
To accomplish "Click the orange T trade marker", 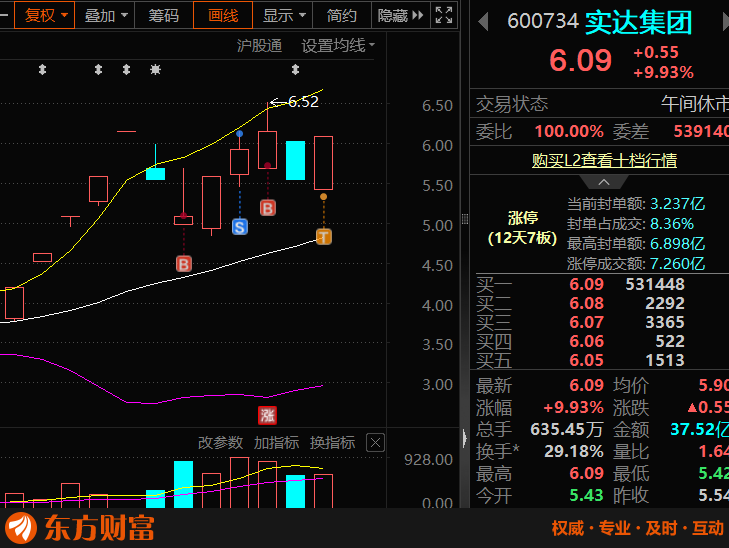I will [324, 237].
